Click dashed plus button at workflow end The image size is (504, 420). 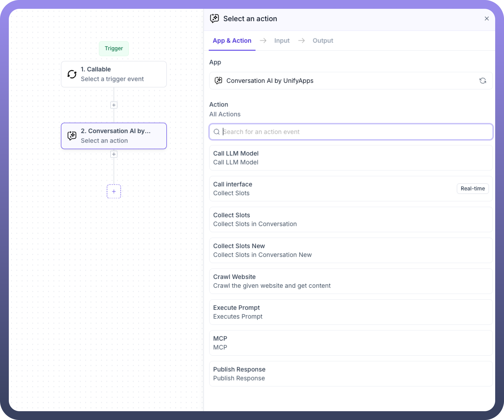(x=114, y=191)
